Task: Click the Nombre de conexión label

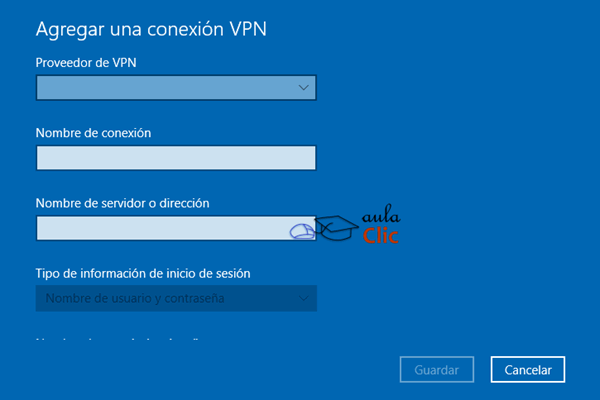Action: [93, 133]
